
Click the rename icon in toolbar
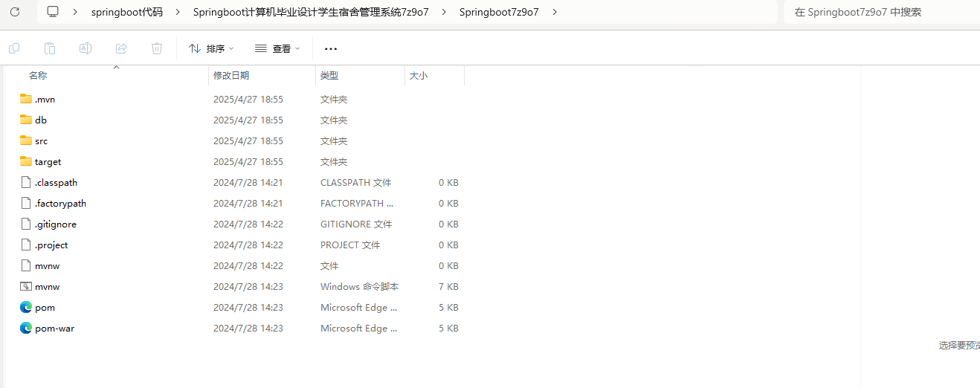coord(86,48)
